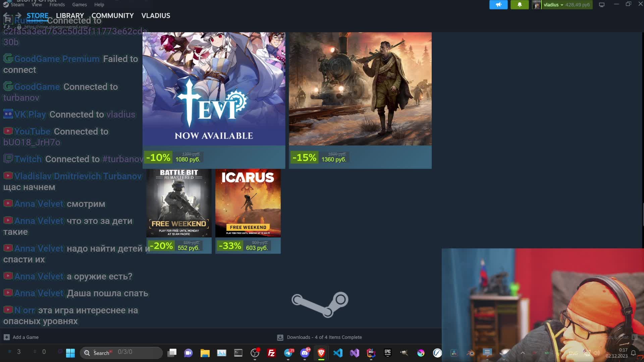This screenshot has width=644, height=362.
Task: Click the Windows taskbar Search field
Action: (121, 353)
